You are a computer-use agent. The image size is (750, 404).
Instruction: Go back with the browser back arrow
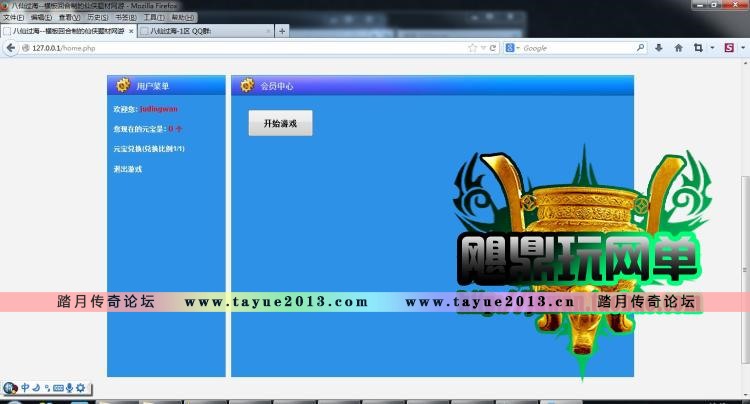(11, 48)
